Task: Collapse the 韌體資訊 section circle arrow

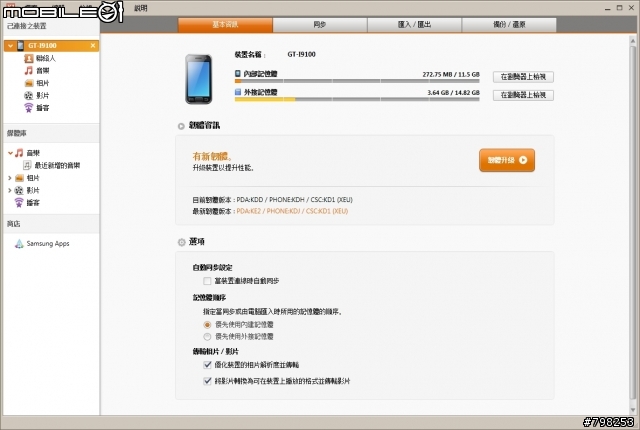Action: coord(181,126)
